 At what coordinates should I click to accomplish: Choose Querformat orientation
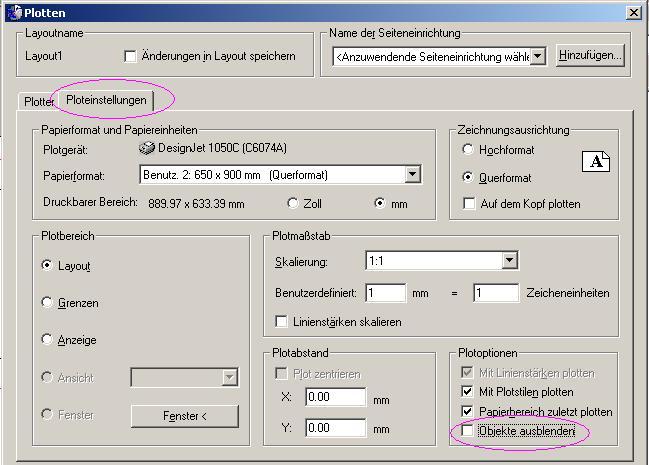tap(468, 177)
